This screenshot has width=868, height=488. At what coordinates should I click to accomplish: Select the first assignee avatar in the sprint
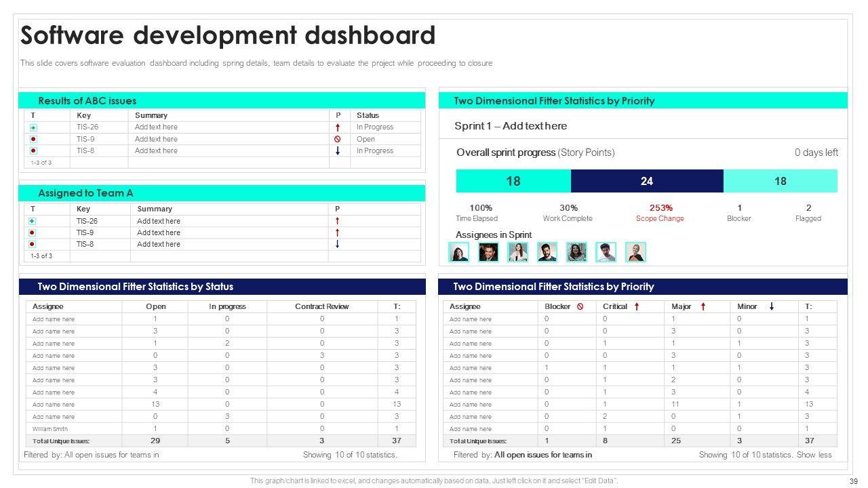[459, 252]
